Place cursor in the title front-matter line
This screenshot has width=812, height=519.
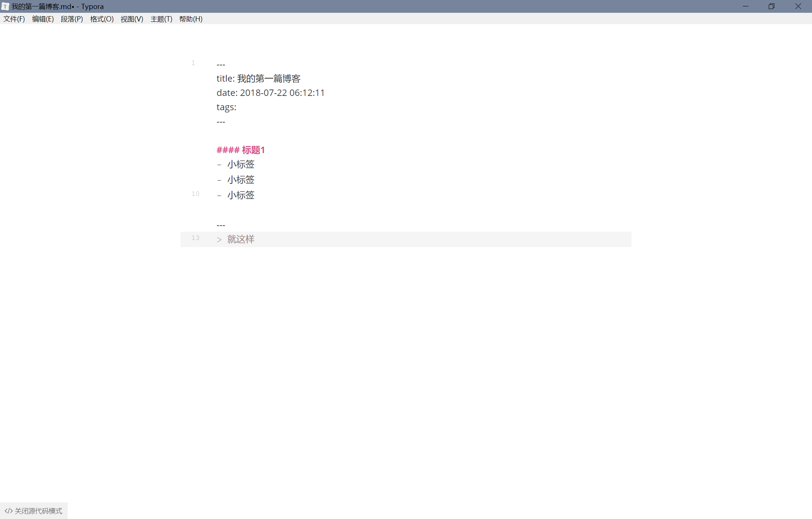(x=258, y=79)
